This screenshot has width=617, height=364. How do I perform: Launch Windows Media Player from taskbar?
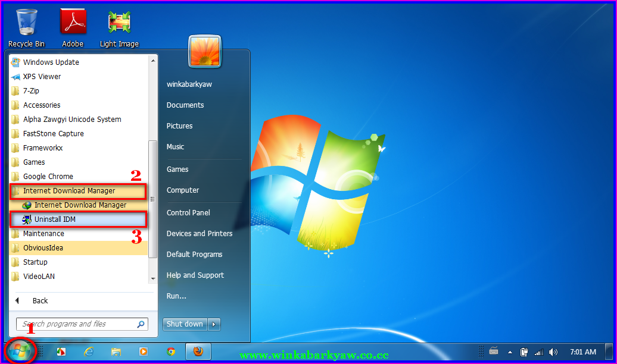tap(143, 352)
